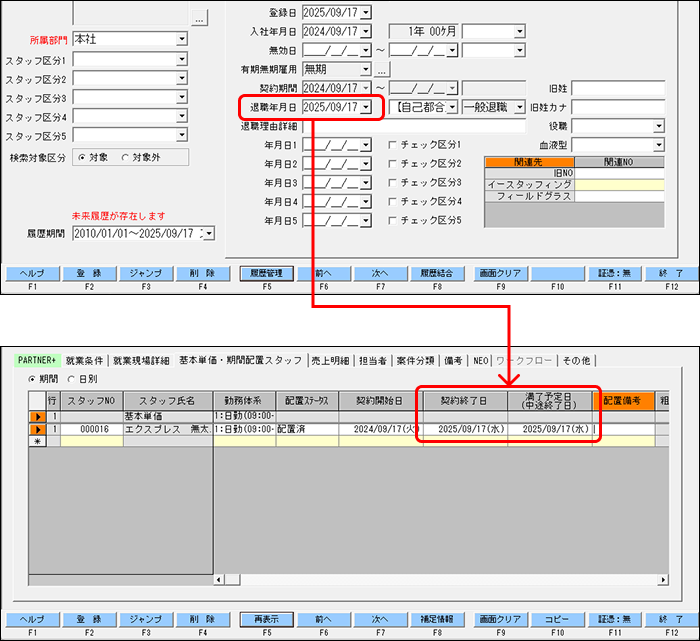This screenshot has height=641, width=700.
Task: Open the 履歴期間 dropdown
Action: [209, 233]
